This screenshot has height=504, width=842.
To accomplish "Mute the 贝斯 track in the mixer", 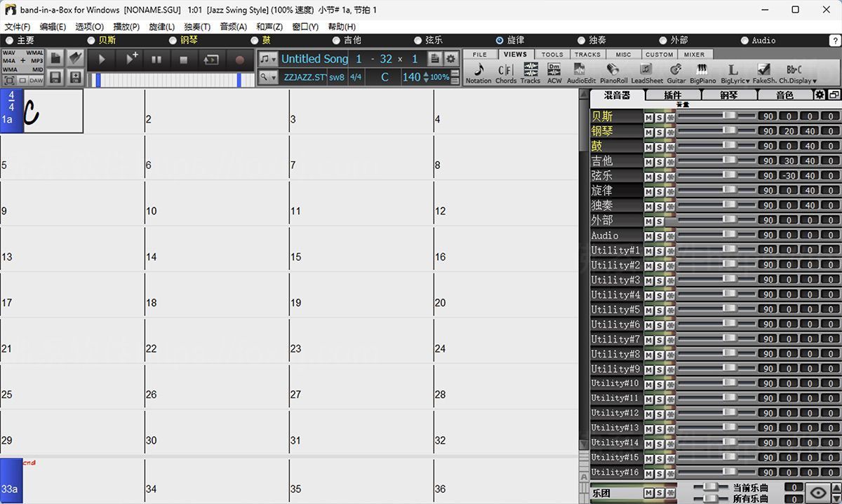I will tap(648, 116).
